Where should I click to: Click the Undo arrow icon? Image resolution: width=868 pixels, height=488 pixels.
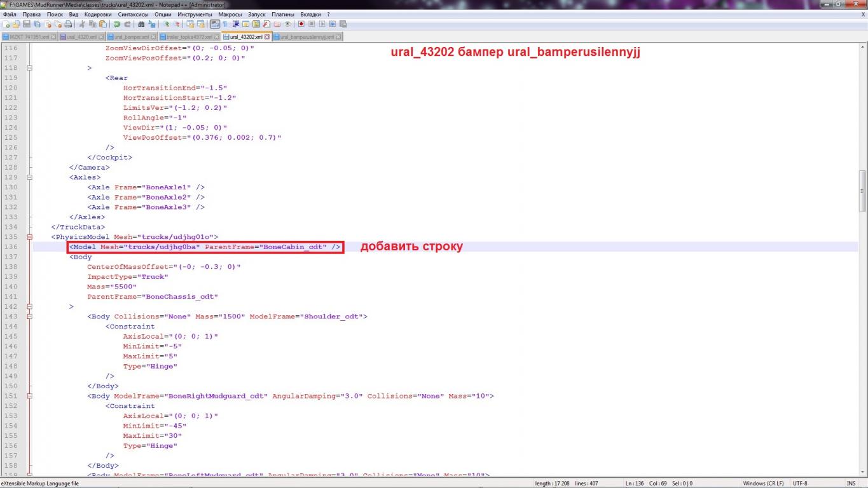coord(117,24)
